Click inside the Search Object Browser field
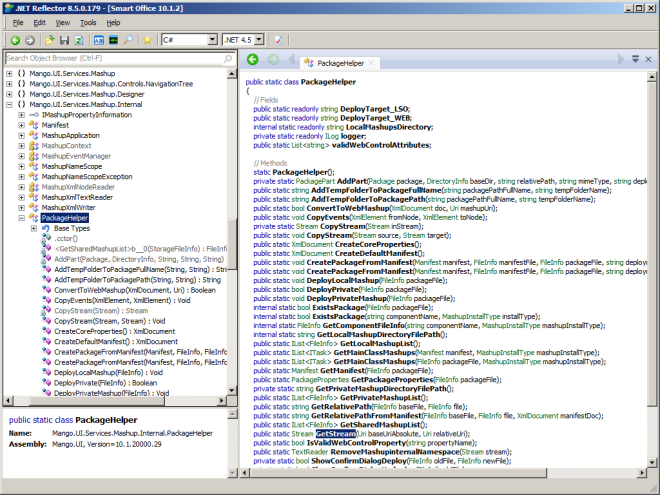 [x=110, y=59]
